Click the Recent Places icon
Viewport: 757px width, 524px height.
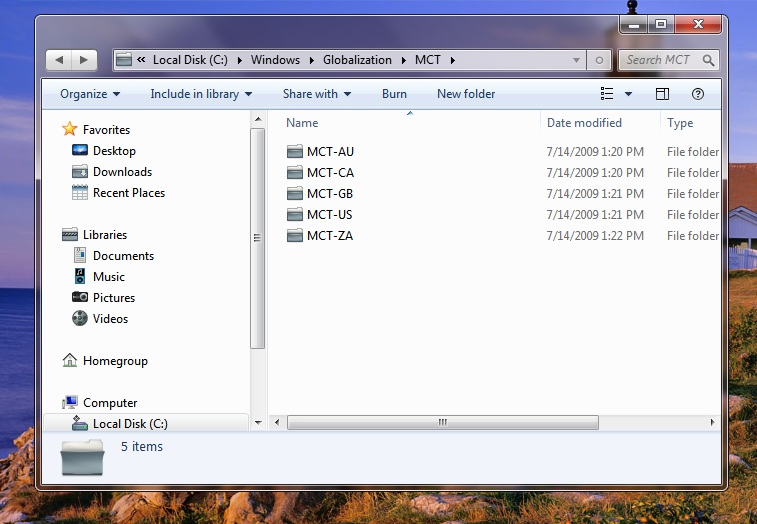[x=80, y=192]
